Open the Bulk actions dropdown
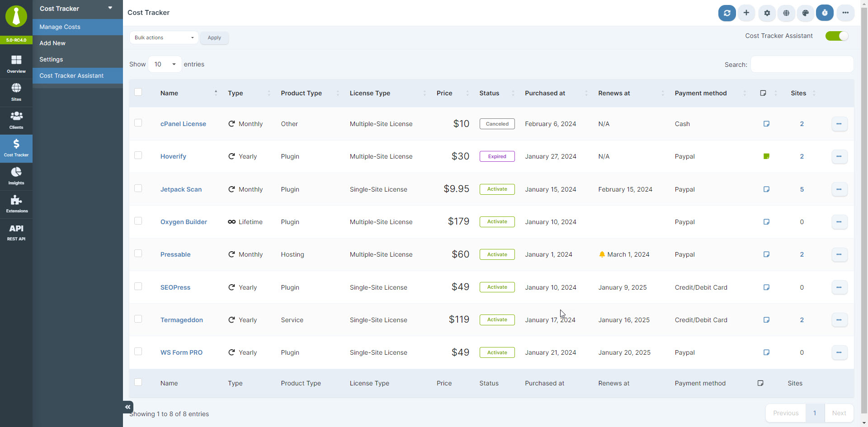Viewport: 868px width, 427px height. point(164,38)
